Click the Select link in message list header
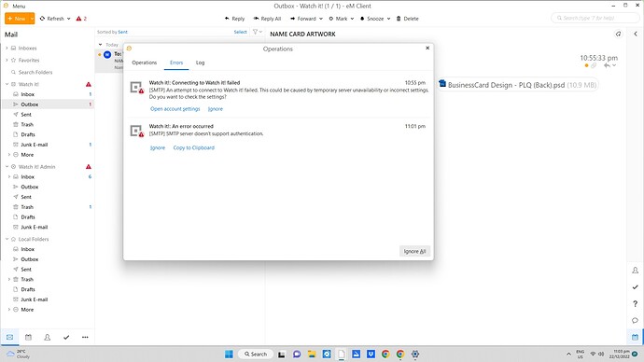The height and width of the screenshot is (362, 644). pyautogui.click(x=240, y=32)
